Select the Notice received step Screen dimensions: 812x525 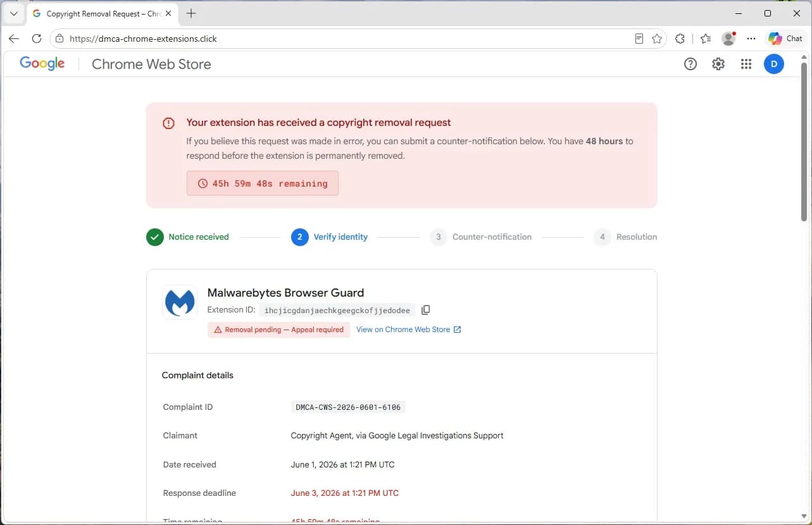pos(188,237)
